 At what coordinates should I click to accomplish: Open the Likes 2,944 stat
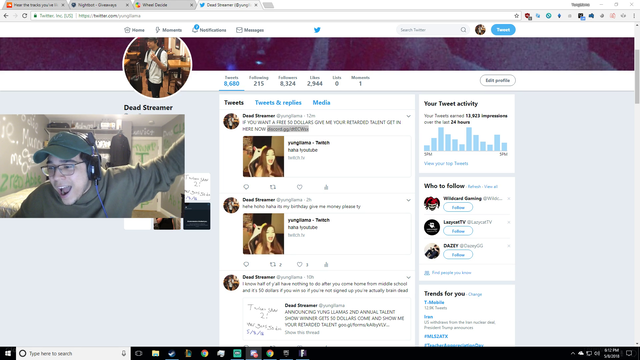click(315, 81)
